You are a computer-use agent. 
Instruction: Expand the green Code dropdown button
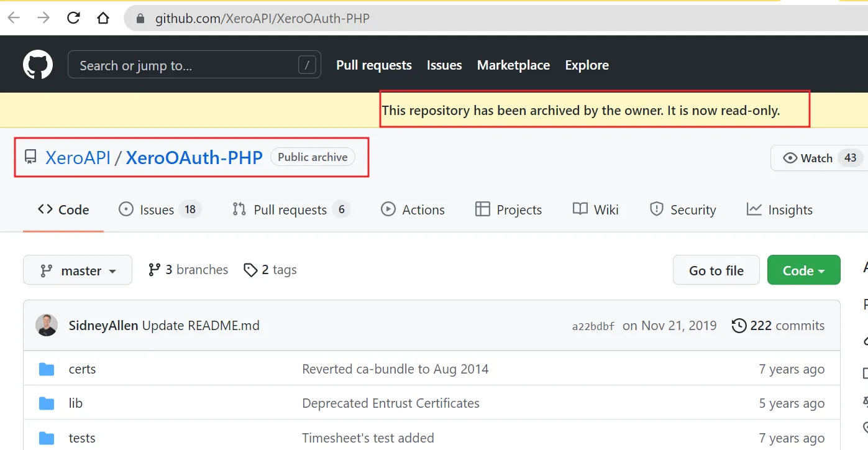804,270
